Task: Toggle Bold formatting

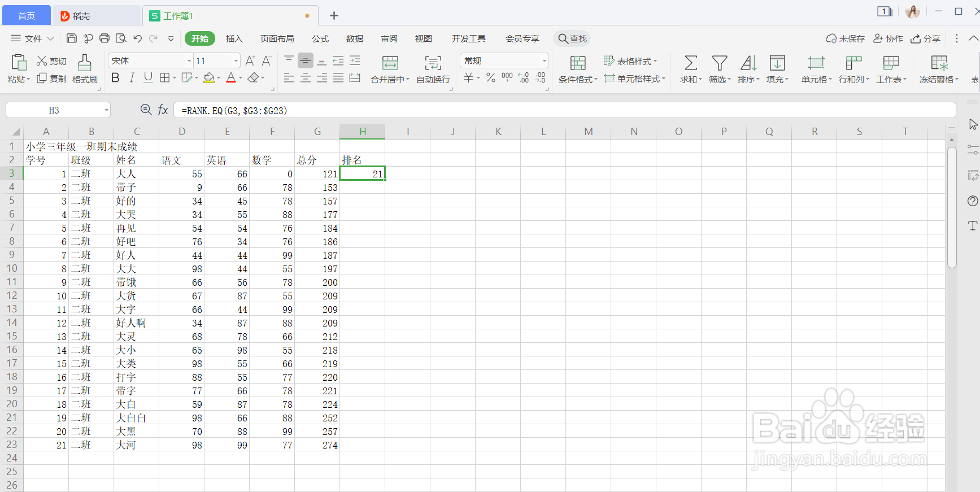Action: [115, 78]
